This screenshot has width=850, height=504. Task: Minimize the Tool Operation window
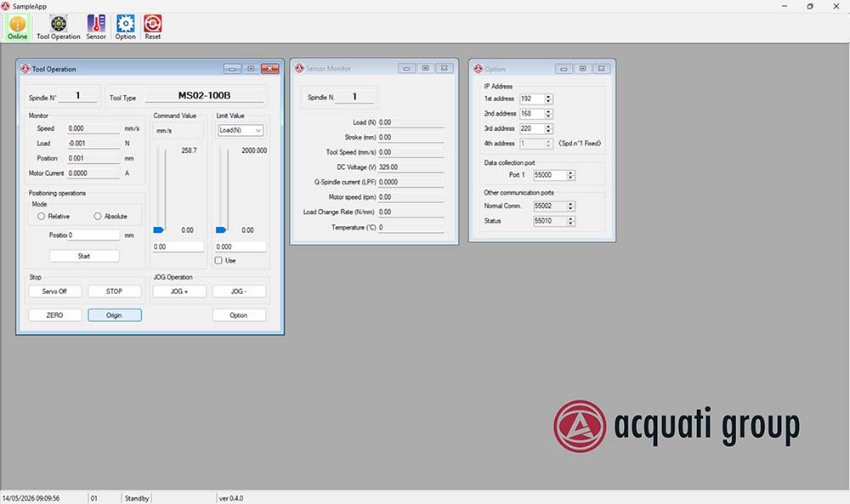coord(232,69)
